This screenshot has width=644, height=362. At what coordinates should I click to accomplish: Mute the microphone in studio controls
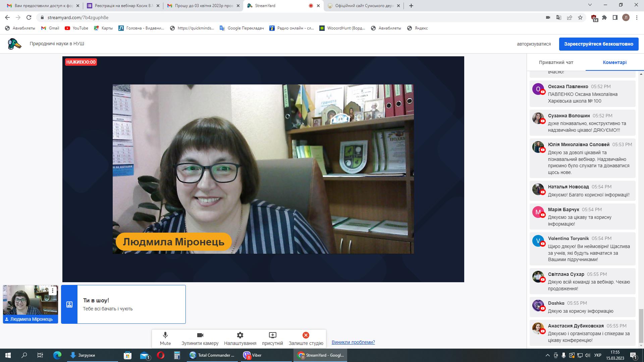pyautogui.click(x=165, y=339)
